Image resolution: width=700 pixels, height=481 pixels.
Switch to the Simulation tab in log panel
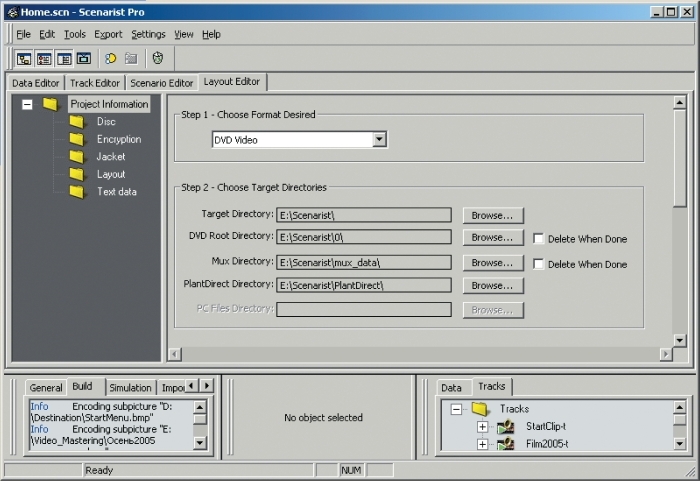[x=130, y=388]
